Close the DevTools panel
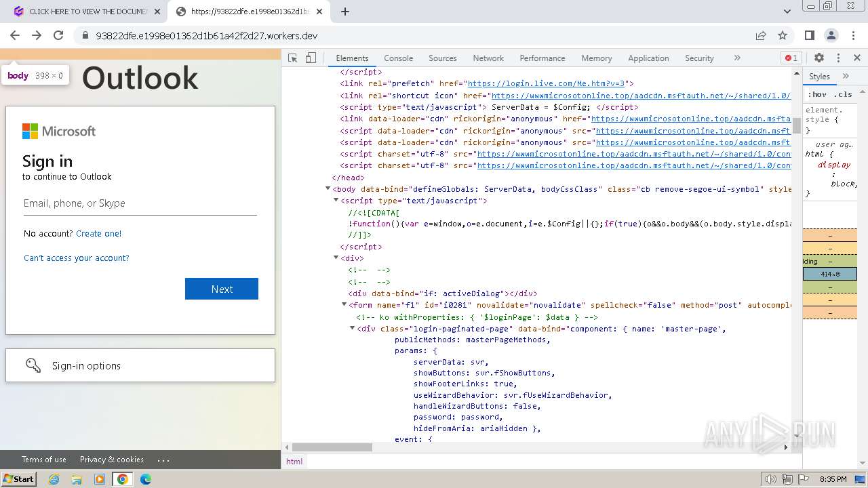The height and width of the screenshot is (488, 868). click(x=857, y=58)
